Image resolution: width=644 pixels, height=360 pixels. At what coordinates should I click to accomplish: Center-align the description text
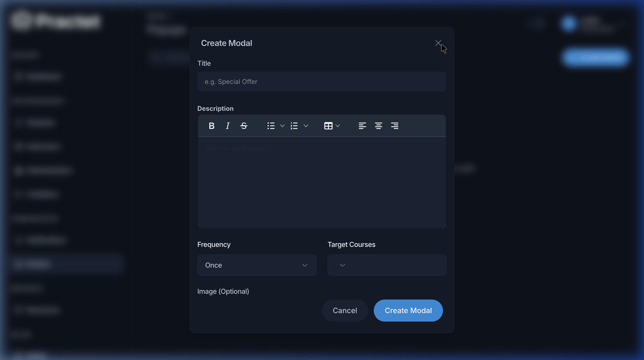[x=379, y=126]
